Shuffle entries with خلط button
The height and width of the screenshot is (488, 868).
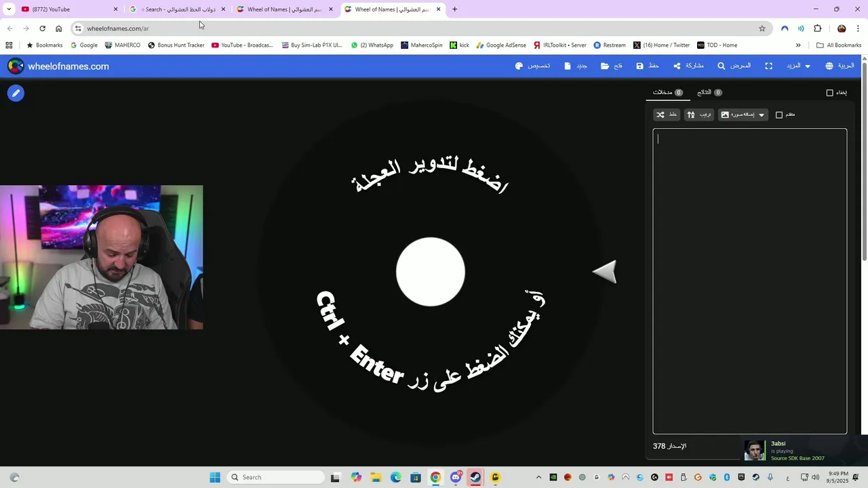click(667, 115)
